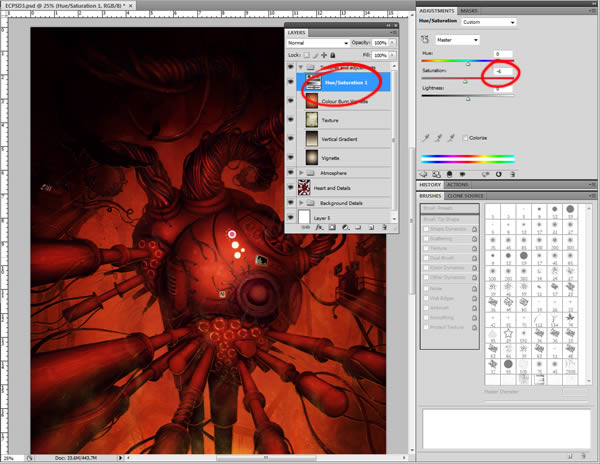Enable Shape Dynamics checkbox in Brushes
The image size is (600, 464).
pos(426,229)
